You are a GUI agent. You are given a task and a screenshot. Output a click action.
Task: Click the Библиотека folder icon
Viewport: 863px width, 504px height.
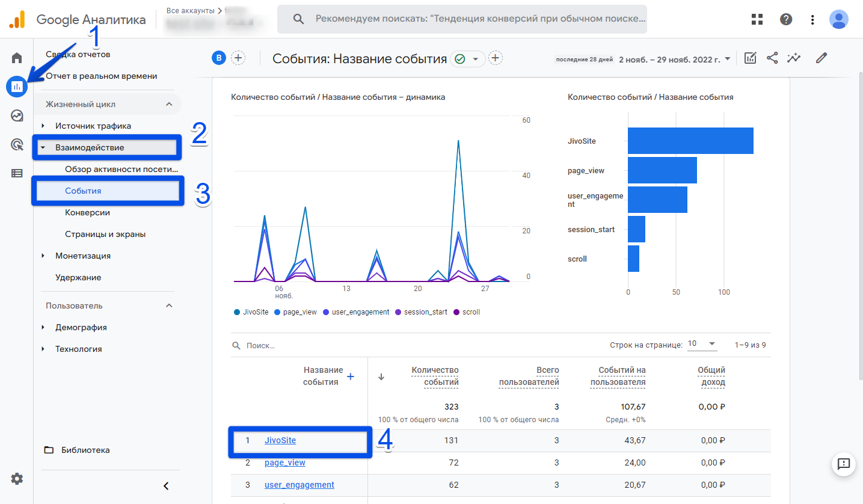[x=49, y=450]
